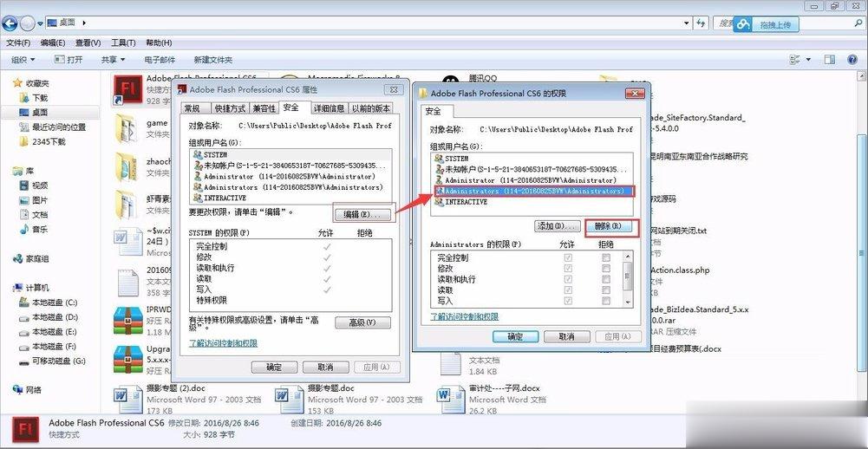Refresh the Explorer folder view

702,23
